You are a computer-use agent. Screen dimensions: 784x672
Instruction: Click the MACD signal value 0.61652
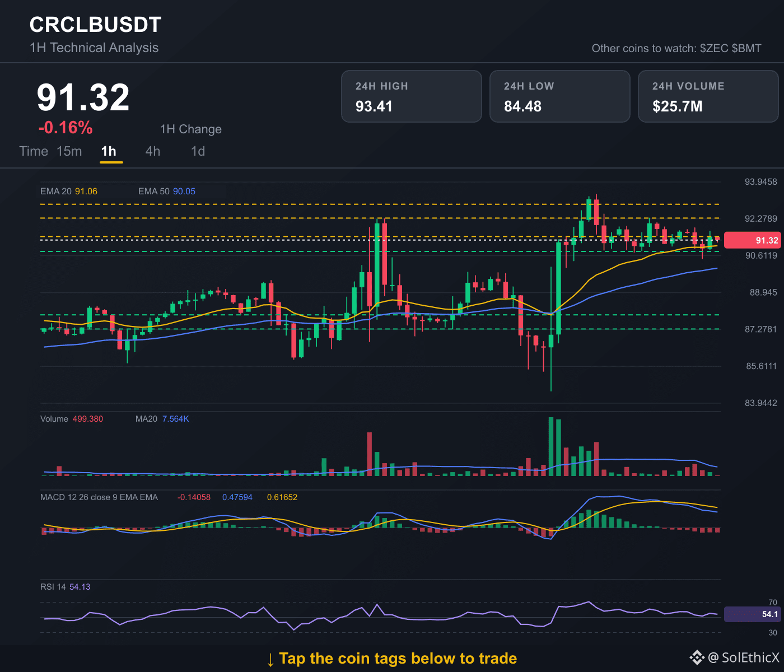(x=282, y=497)
